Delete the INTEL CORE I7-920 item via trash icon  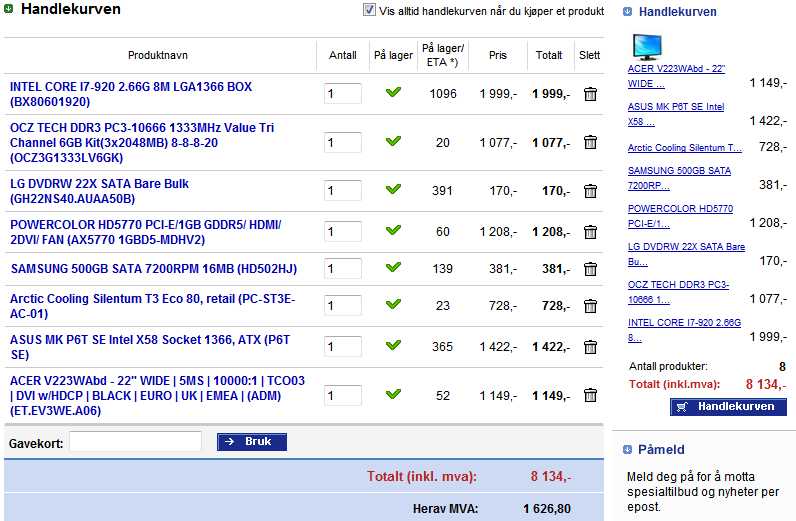(x=590, y=94)
